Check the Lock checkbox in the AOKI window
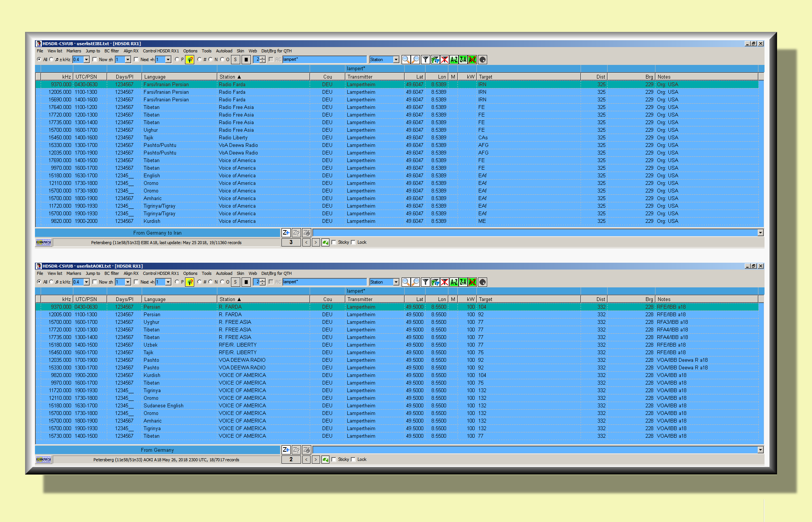This screenshot has height=522, width=812. [x=353, y=459]
